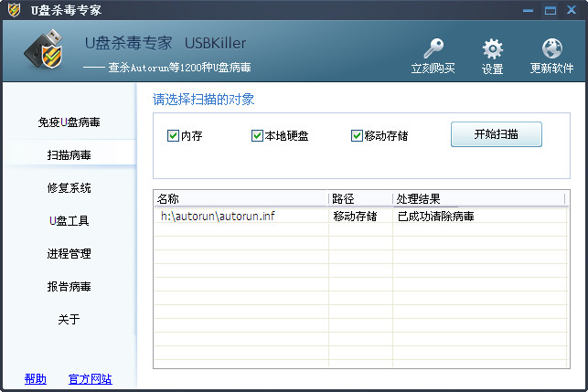The height and width of the screenshot is (392, 588).
Task: Click the globe icon for 更新软件
Action: (552, 48)
